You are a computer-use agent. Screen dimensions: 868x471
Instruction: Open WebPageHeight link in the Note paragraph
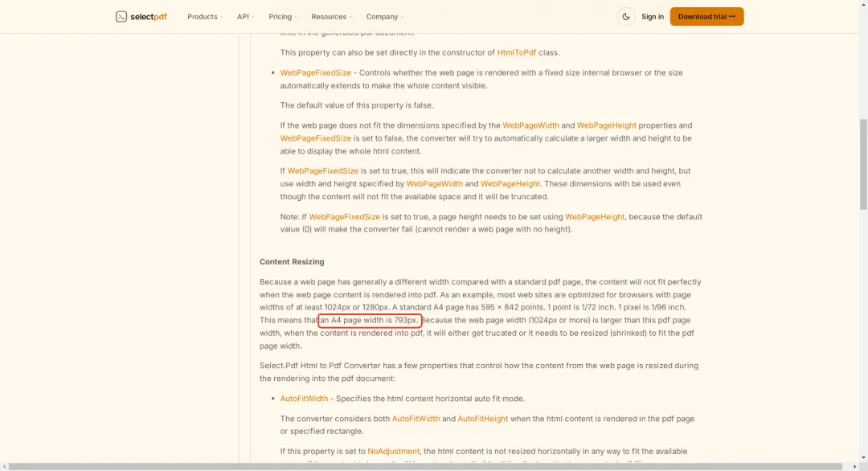(595, 217)
